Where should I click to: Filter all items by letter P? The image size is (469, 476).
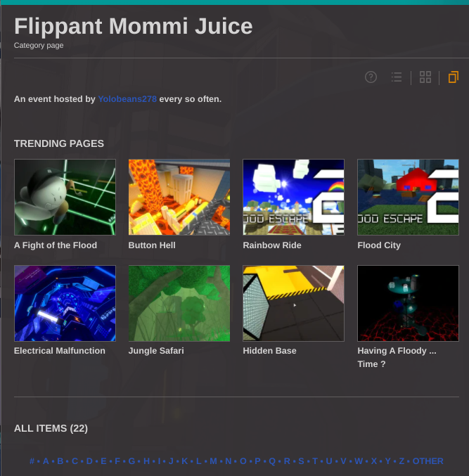[x=258, y=461]
